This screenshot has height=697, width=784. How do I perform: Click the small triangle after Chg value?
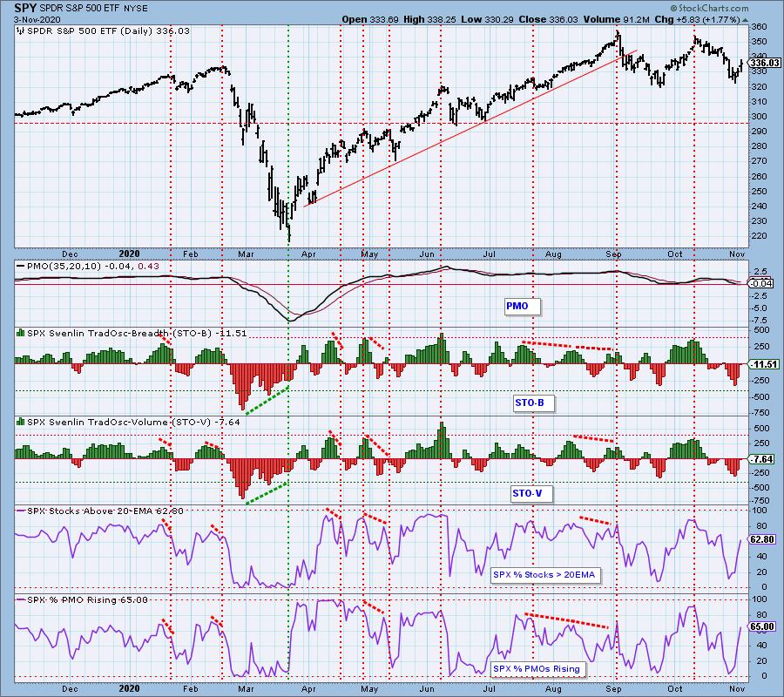tap(745, 20)
